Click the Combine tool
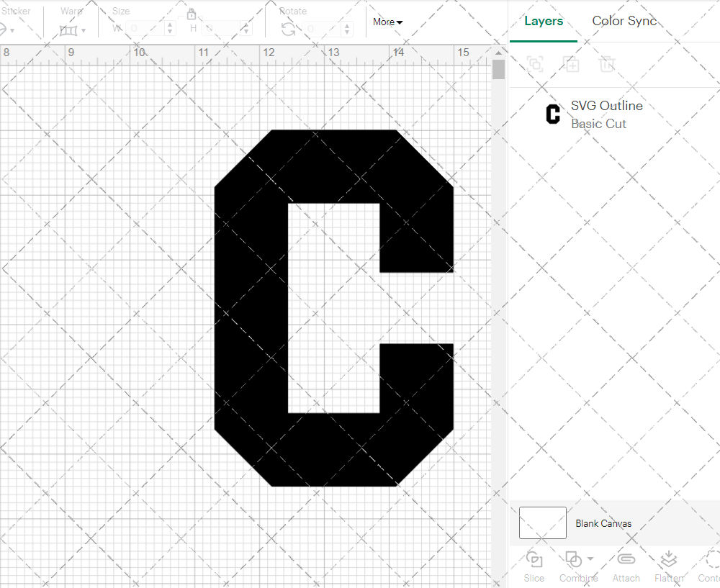 point(577,566)
